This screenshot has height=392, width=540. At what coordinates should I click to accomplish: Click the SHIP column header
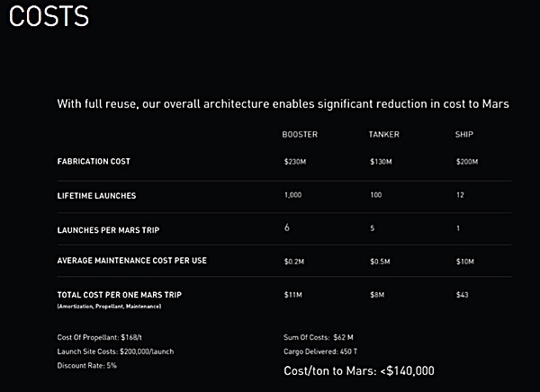click(x=464, y=135)
